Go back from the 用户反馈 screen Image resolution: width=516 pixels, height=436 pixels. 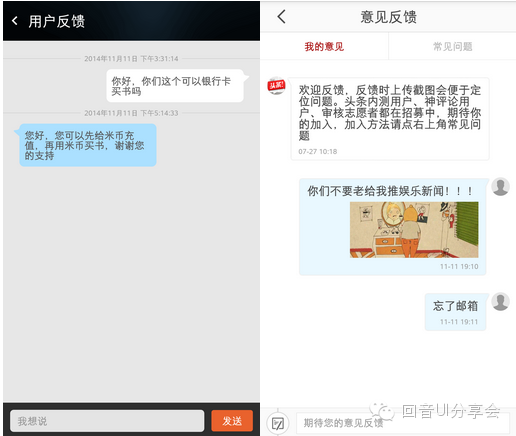[x=15, y=21]
